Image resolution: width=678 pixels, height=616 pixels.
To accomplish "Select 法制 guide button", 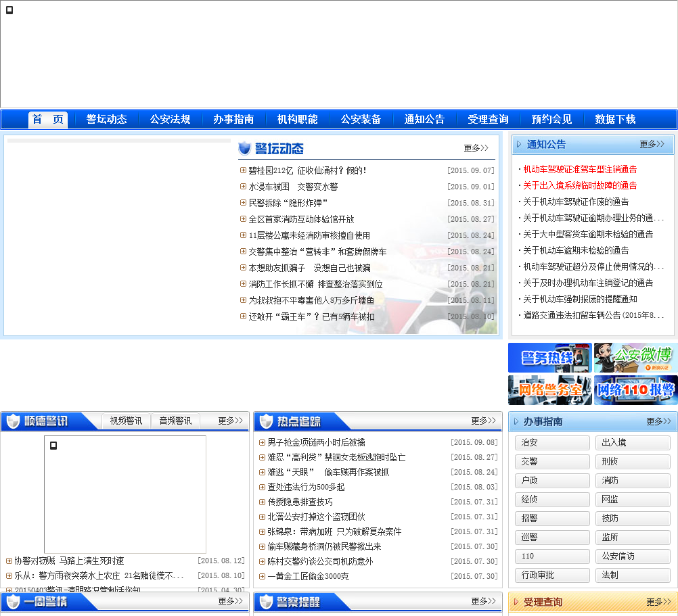I will pos(633,575).
